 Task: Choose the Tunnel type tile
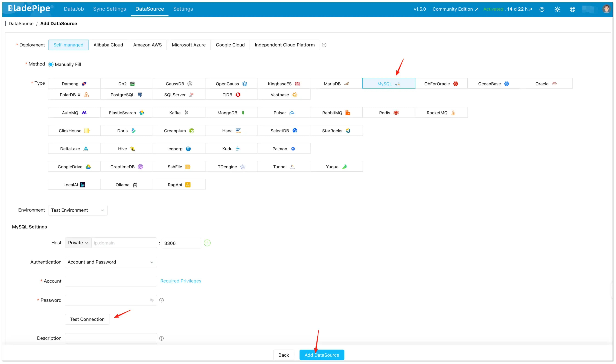tap(284, 167)
